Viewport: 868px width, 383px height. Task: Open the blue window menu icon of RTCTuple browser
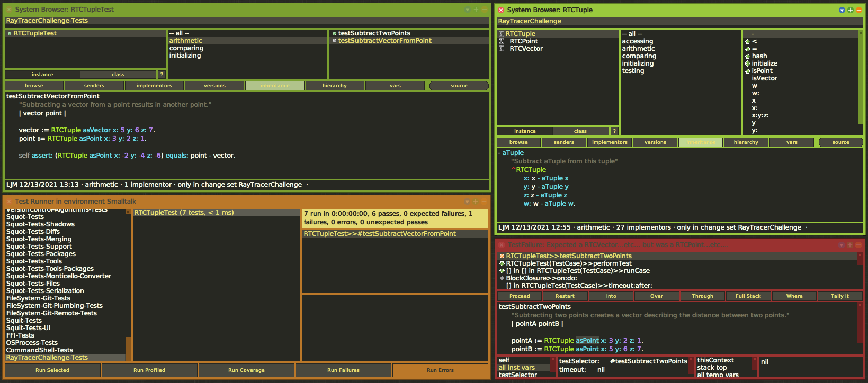(842, 10)
